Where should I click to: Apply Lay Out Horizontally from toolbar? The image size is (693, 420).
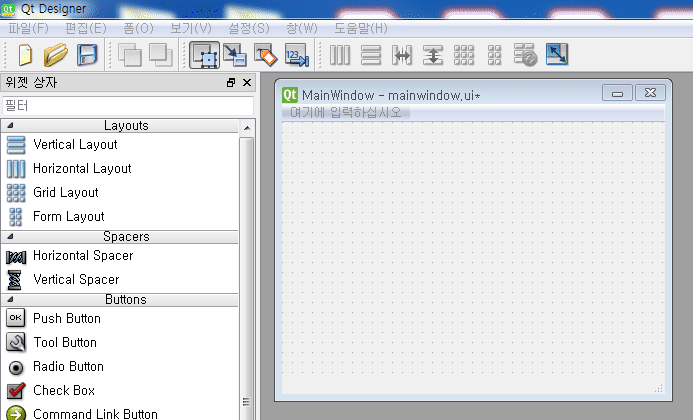click(x=340, y=55)
